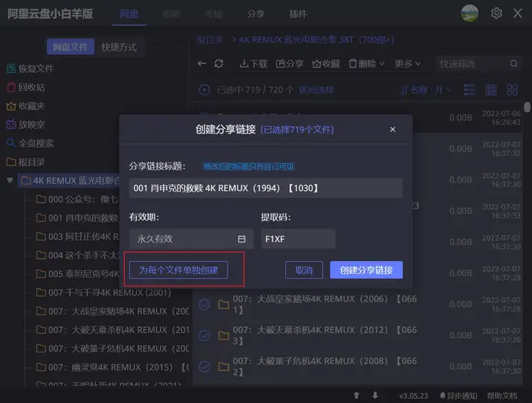This screenshot has width=532, height=403.
Task: Switch to small grid view
Action: click(x=491, y=90)
